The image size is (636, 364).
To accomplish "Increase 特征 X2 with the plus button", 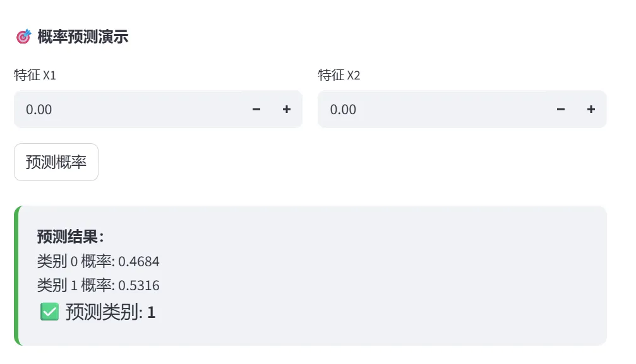I will 591,110.
